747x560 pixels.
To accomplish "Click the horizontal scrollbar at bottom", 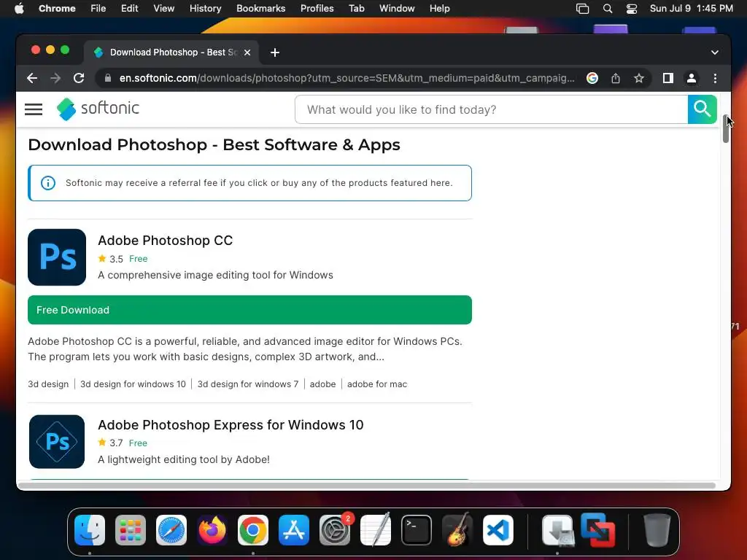I will pos(367,485).
